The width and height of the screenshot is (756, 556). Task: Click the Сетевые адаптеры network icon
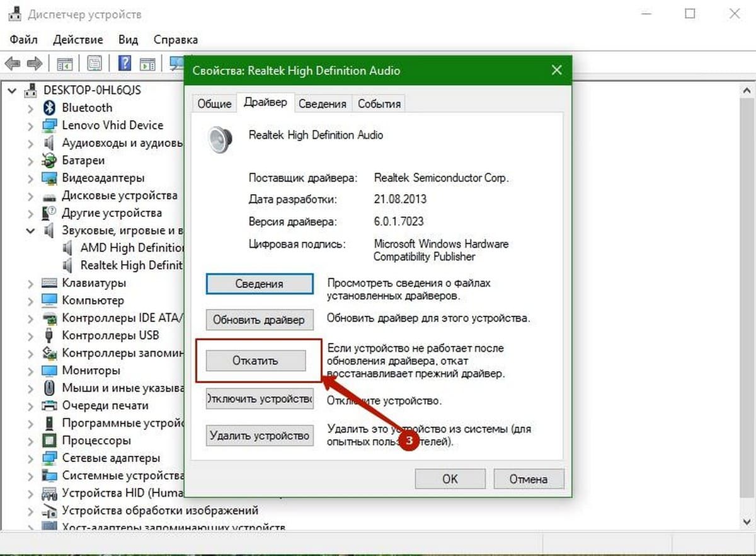click(x=49, y=458)
